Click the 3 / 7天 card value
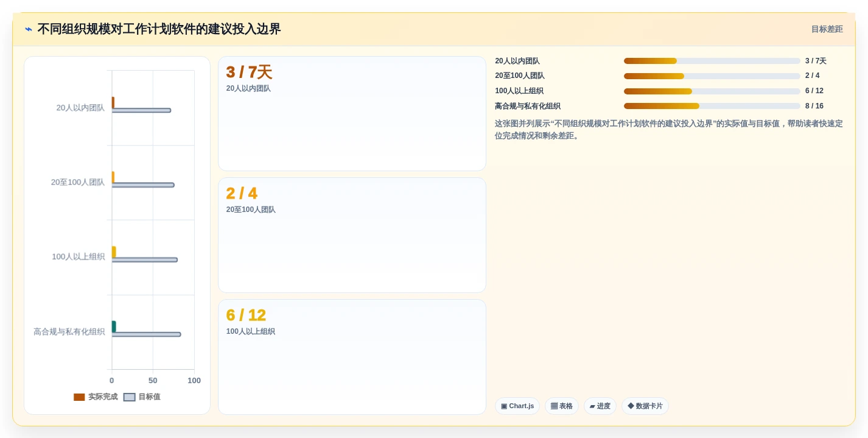The height and width of the screenshot is (438, 868). click(249, 72)
